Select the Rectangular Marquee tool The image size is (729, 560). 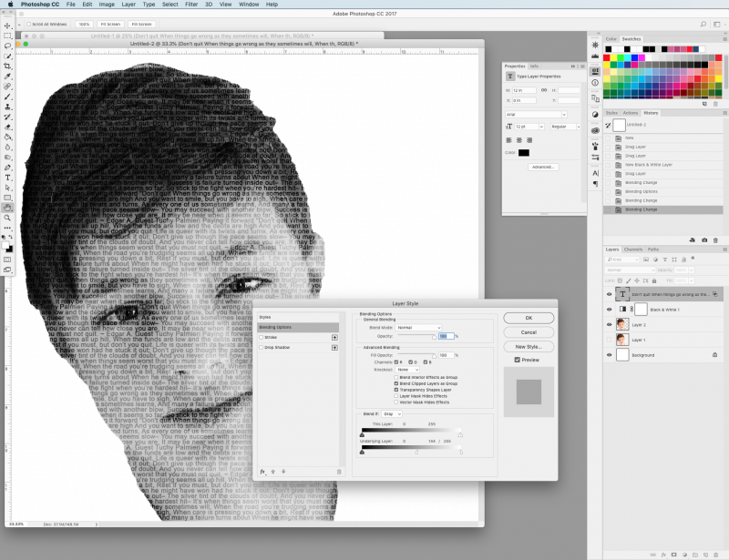(7, 36)
